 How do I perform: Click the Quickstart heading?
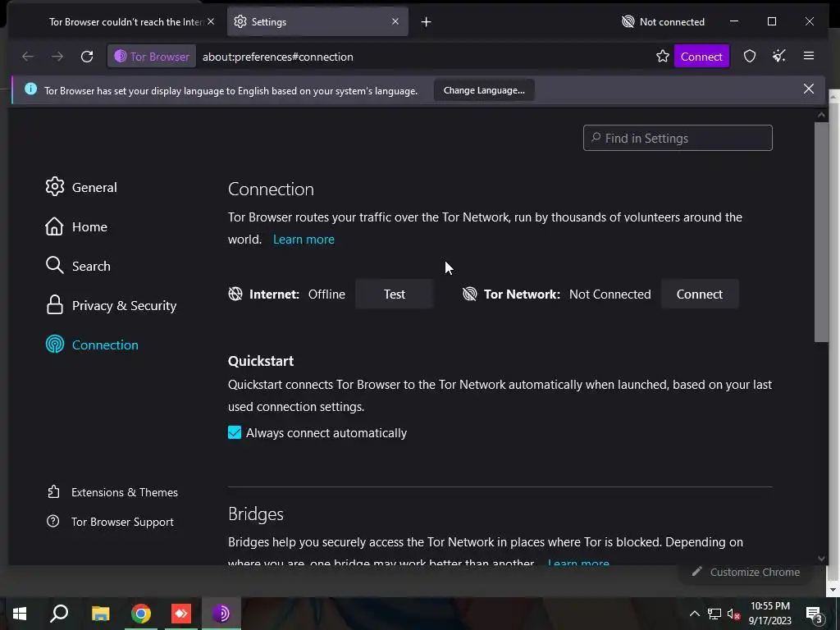(261, 361)
